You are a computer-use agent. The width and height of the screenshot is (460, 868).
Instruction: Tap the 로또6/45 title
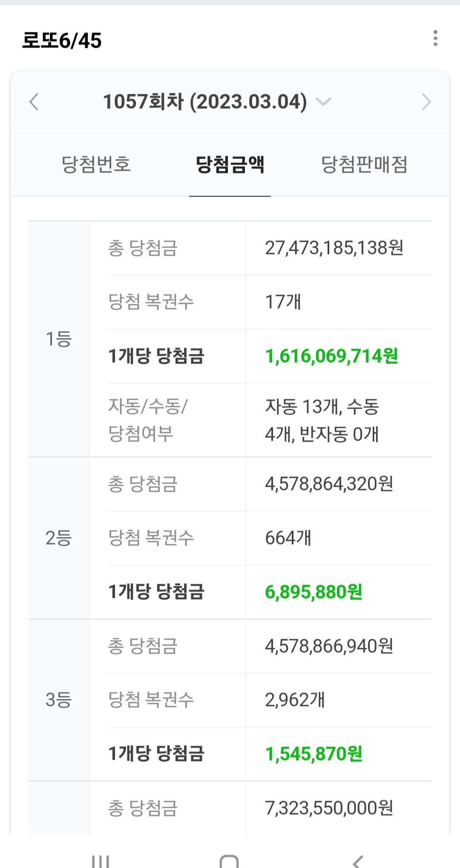(62, 41)
